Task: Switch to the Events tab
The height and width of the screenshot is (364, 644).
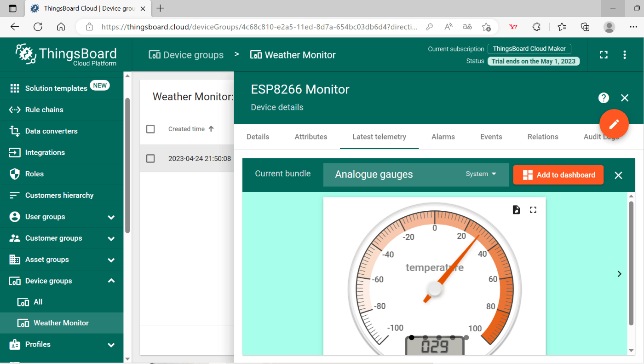Action: point(491,137)
